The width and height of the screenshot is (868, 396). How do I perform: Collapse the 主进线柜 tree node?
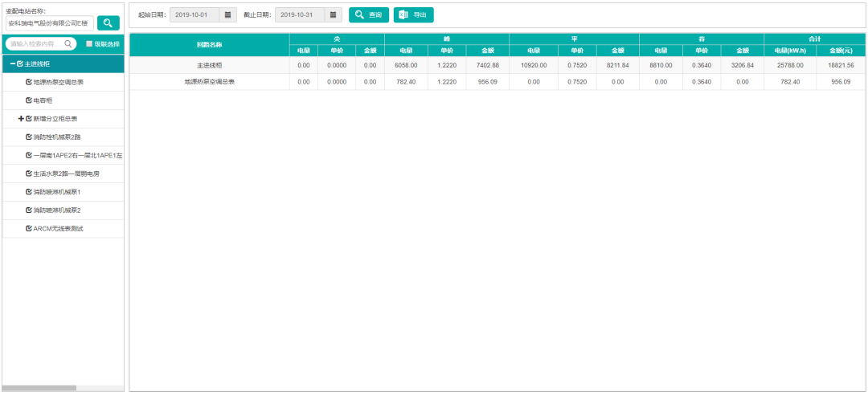tap(13, 64)
